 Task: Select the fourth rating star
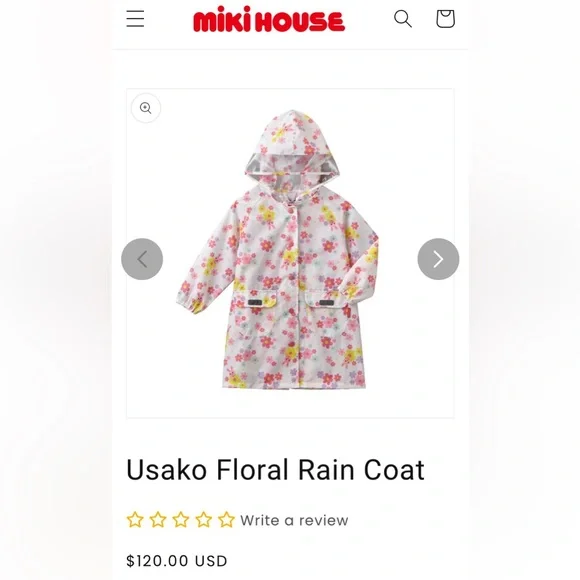point(204,520)
